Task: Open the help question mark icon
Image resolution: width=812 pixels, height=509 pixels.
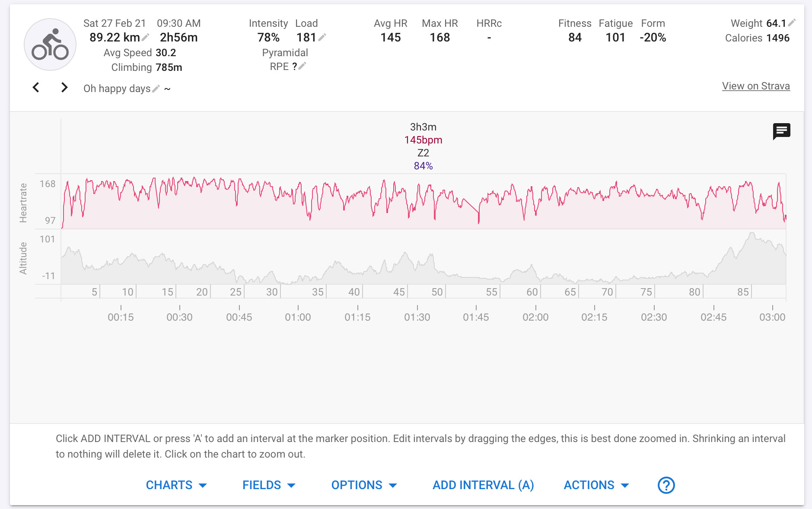Action: pos(666,485)
